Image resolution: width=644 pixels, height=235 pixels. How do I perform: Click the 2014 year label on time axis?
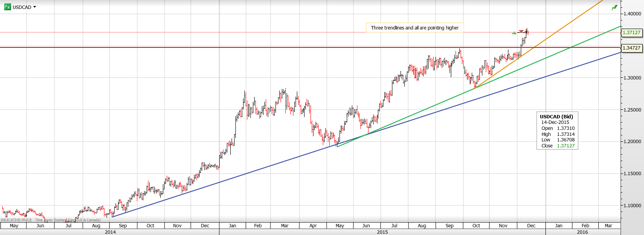(x=110, y=232)
